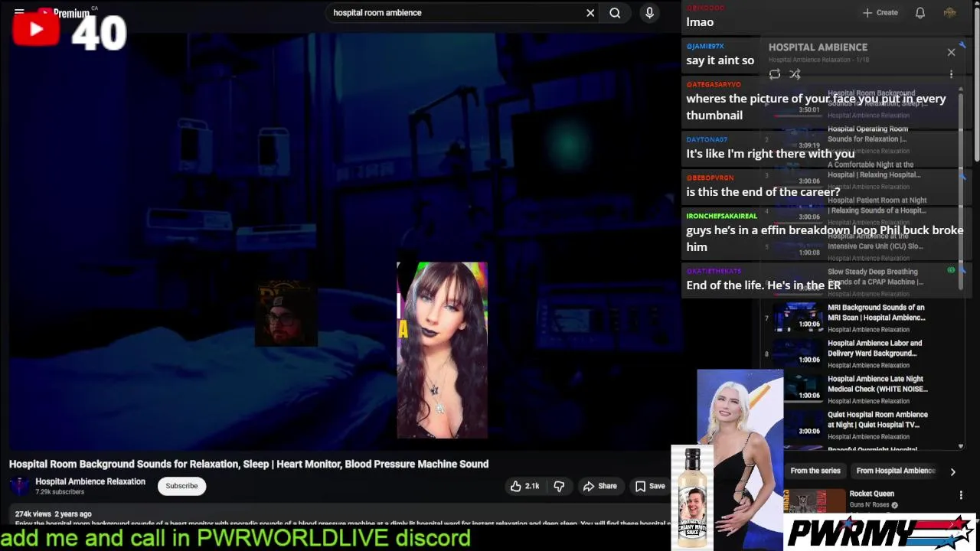980x551 pixels.
Task: Open the account avatar menu
Action: [949, 12]
